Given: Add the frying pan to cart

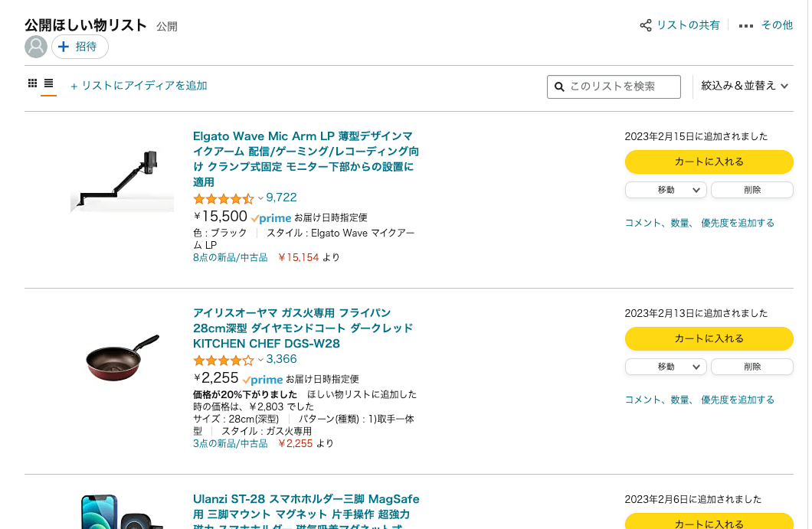Looking at the screenshot, I should 709,338.
